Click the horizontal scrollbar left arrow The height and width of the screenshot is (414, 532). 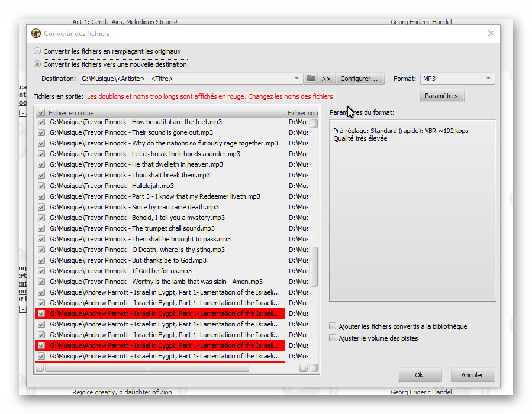tap(40, 368)
